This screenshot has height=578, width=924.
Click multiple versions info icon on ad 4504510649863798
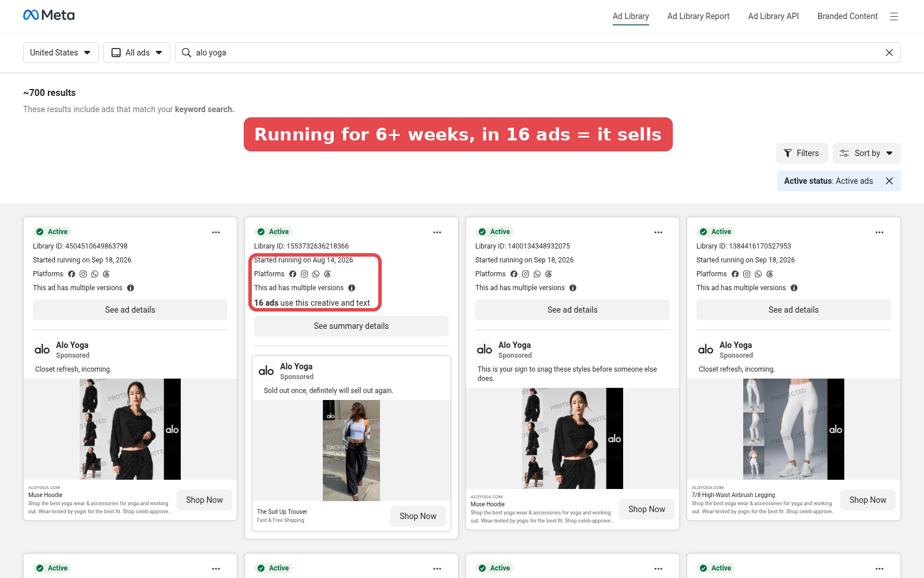(131, 288)
